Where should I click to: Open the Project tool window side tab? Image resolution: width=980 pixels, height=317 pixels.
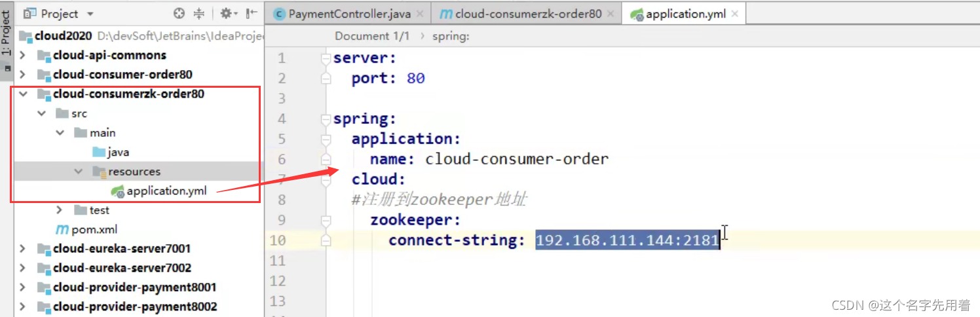point(6,31)
